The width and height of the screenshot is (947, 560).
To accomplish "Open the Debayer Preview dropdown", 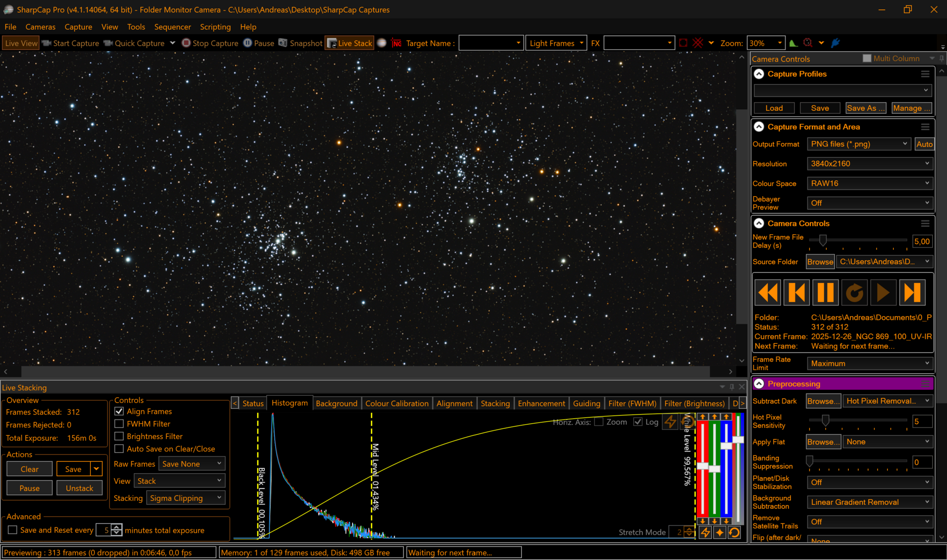I will click(x=870, y=203).
